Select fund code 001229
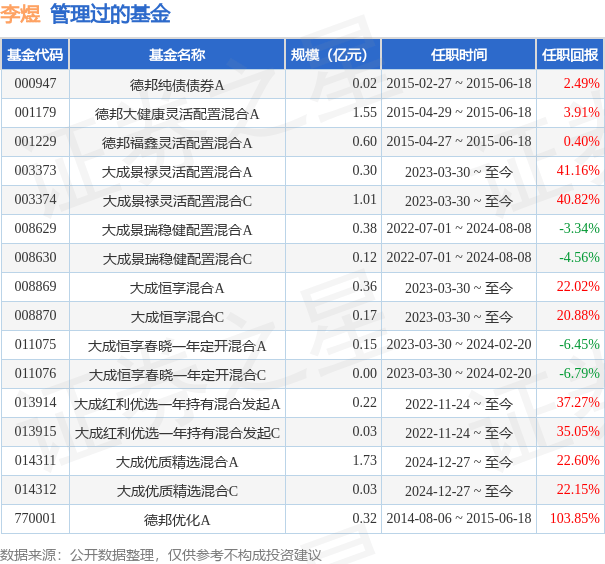Viewport: 605px width, 564px height. [35, 141]
